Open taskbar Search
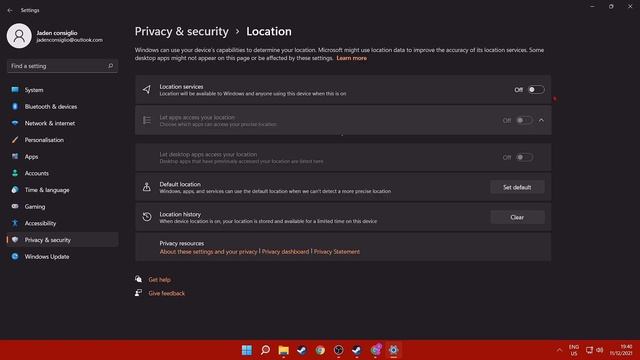This screenshot has width=640, height=360. (265, 350)
